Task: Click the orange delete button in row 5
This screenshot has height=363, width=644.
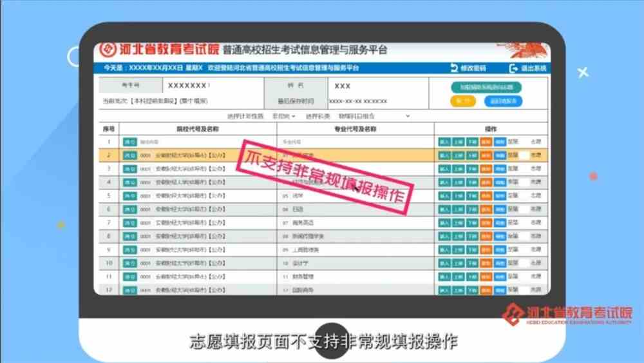Action: click(x=486, y=195)
